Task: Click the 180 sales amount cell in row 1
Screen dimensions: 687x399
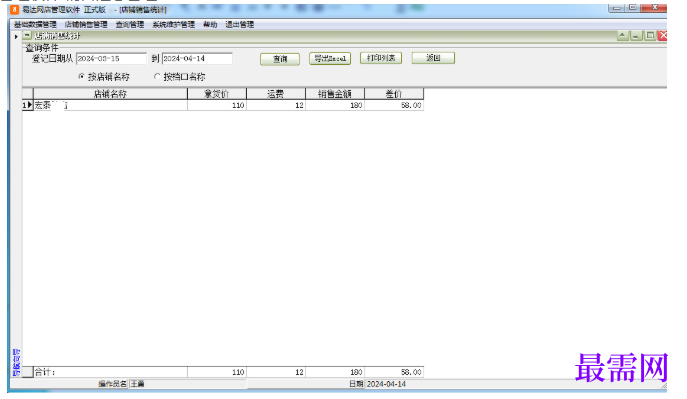Action: [x=335, y=105]
